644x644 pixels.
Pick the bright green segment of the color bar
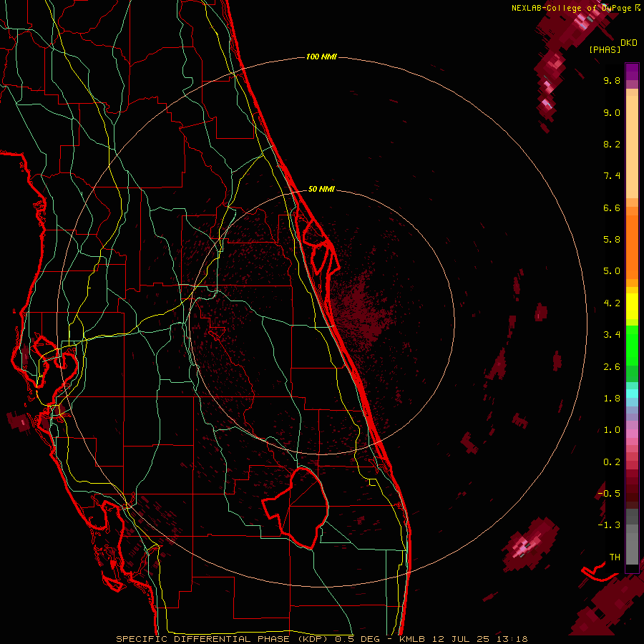click(x=632, y=344)
